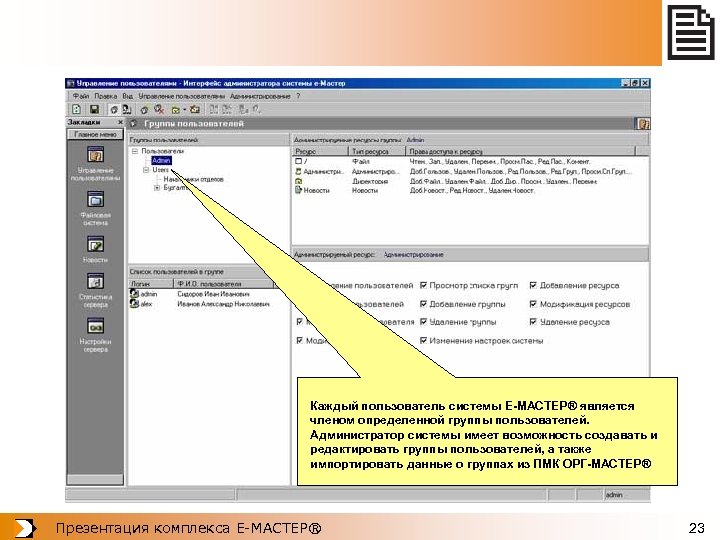Viewport: 720px width, 540px height.
Task: Click the brown folder icon in toolbar
Action: (x=195, y=109)
